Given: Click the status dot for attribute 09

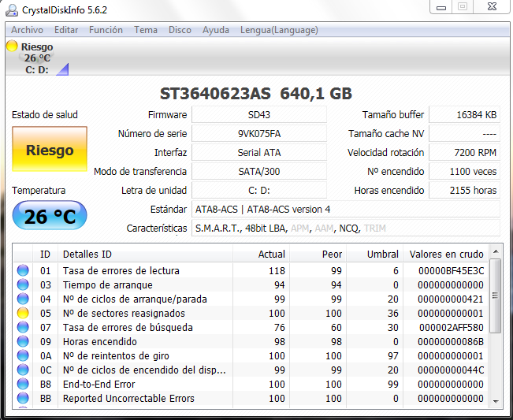Looking at the screenshot, I should (23, 341).
